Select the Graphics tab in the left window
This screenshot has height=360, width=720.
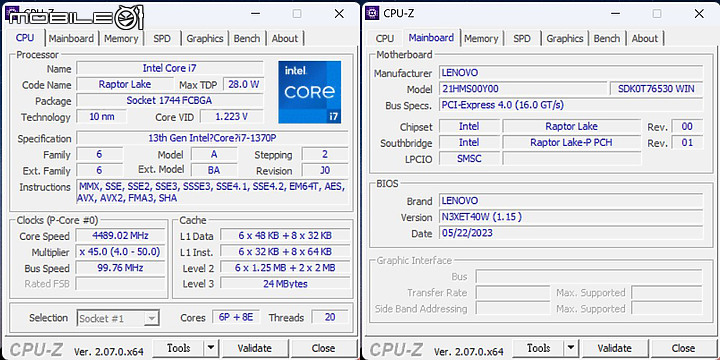[205, 39]
